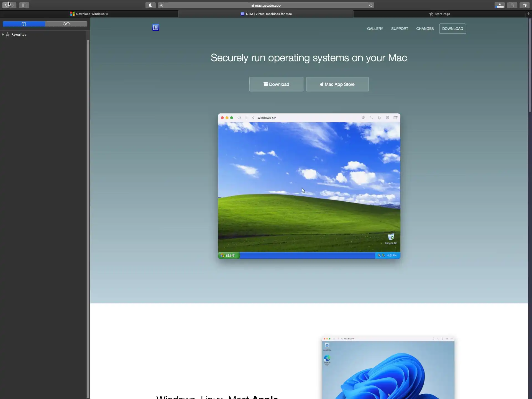532x399 pixels.
Task: Click the page's vertical scrollbar thumb
Action: (x=530, y=65)
